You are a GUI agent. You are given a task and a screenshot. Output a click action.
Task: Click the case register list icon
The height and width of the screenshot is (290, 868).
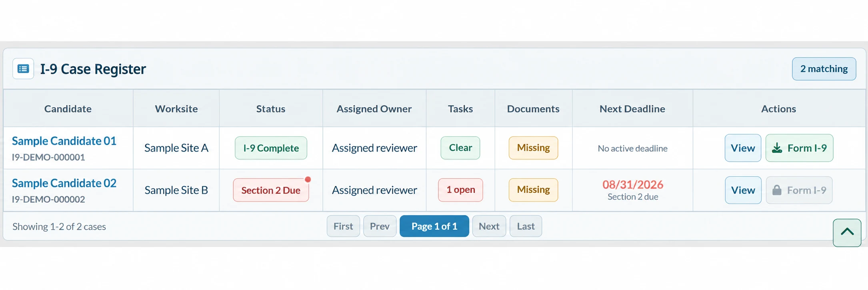23,69
